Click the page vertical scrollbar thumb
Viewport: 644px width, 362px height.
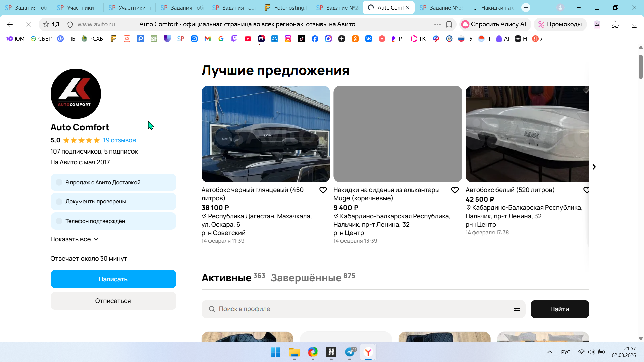(x=640, y=67)
